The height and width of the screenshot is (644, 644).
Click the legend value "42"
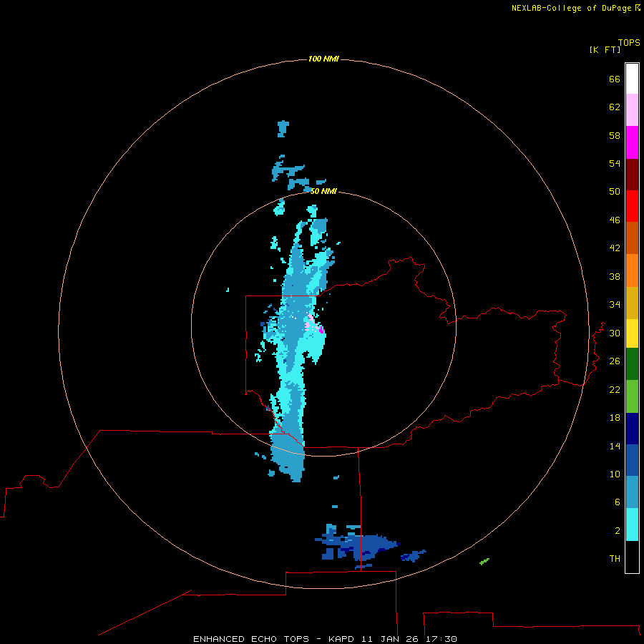615,248
